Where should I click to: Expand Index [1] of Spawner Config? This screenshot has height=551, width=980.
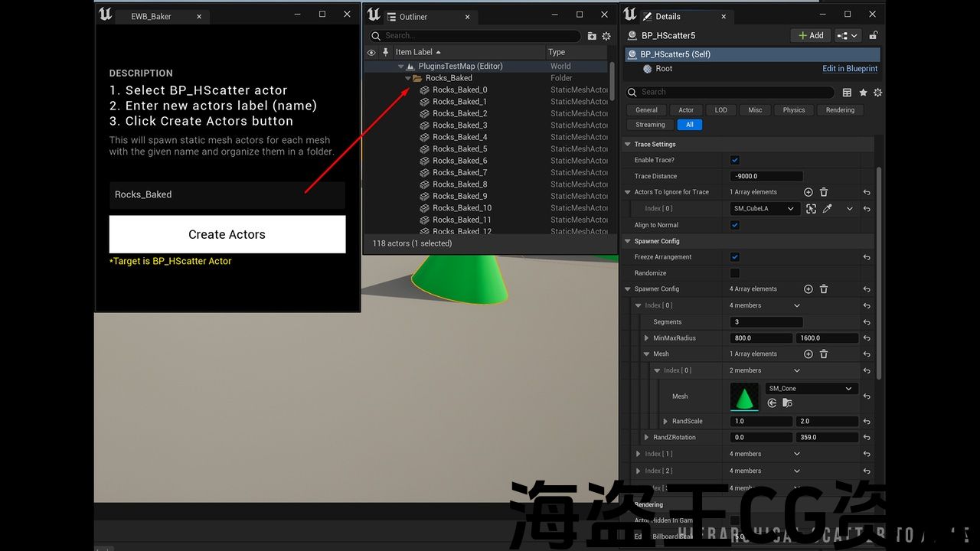[x=638, y=454]
